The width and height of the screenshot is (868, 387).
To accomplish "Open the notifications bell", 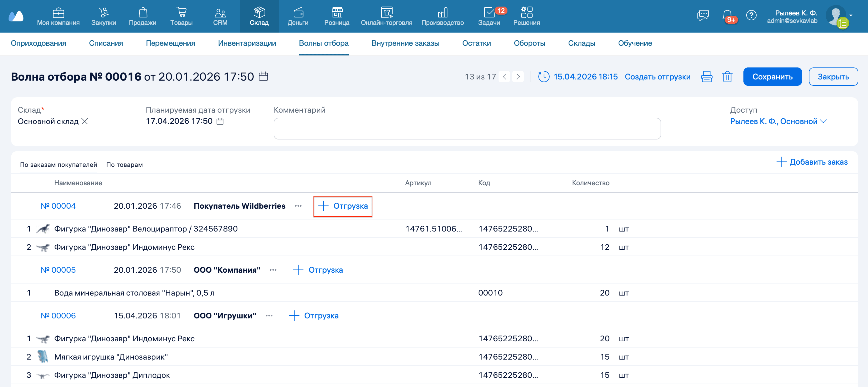I will [x=727, y=15].
